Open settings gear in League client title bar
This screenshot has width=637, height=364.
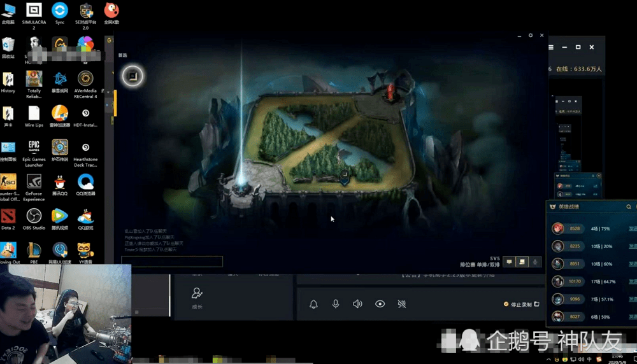[530, 35]
